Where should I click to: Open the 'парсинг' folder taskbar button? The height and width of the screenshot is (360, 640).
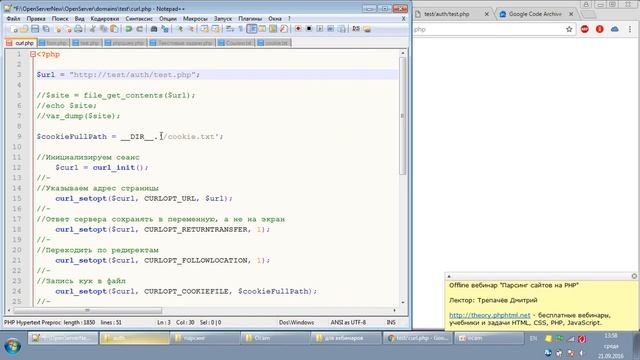[x=205, y=338]
